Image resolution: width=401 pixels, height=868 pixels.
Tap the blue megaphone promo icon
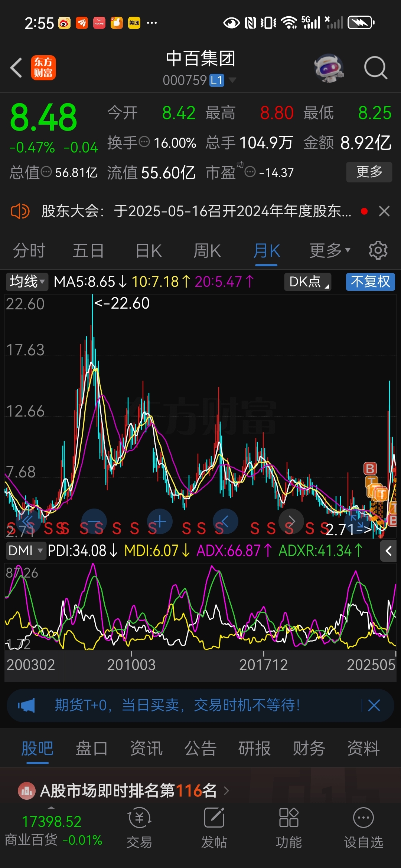tap(26, 705)
